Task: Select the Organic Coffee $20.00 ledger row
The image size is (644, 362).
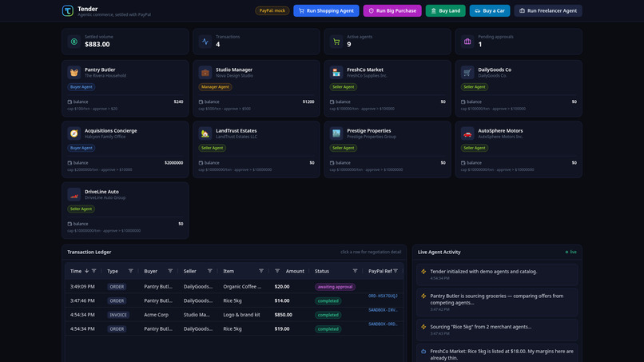Action: coord(235,287)
